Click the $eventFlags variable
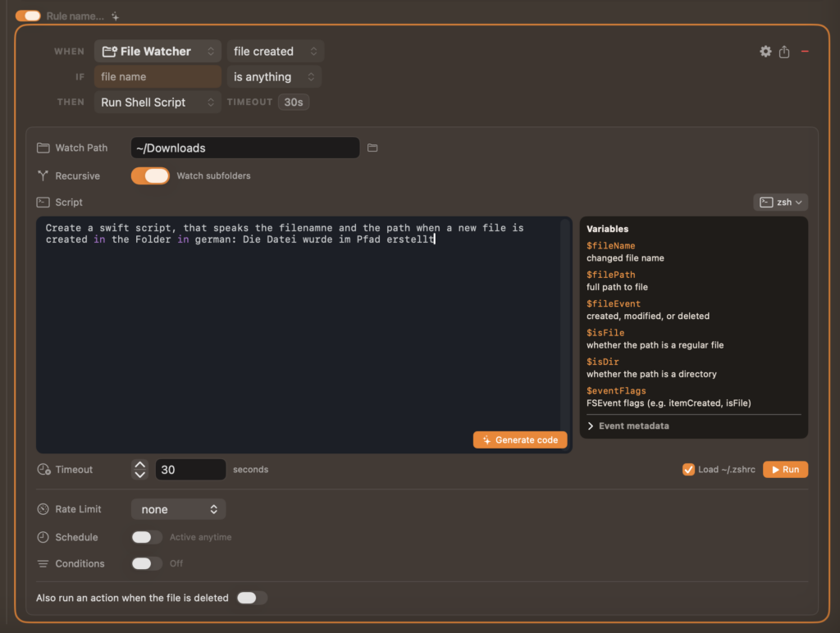This screenshot has height=633, width=840. pyautogui.click(x=616, y=390)
